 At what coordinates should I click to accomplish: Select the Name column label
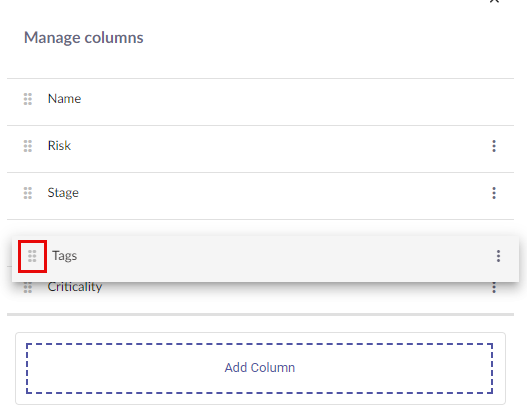(65, 99)
